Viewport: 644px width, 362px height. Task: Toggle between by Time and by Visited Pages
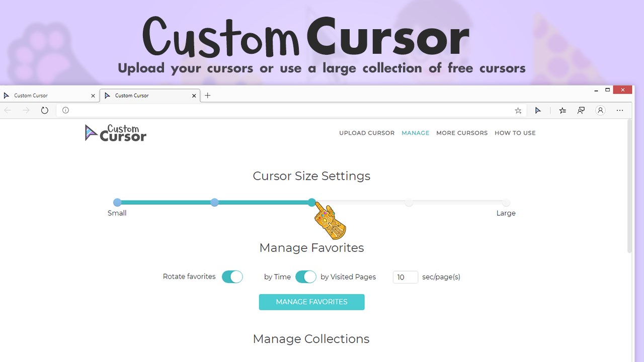[306, 277]
